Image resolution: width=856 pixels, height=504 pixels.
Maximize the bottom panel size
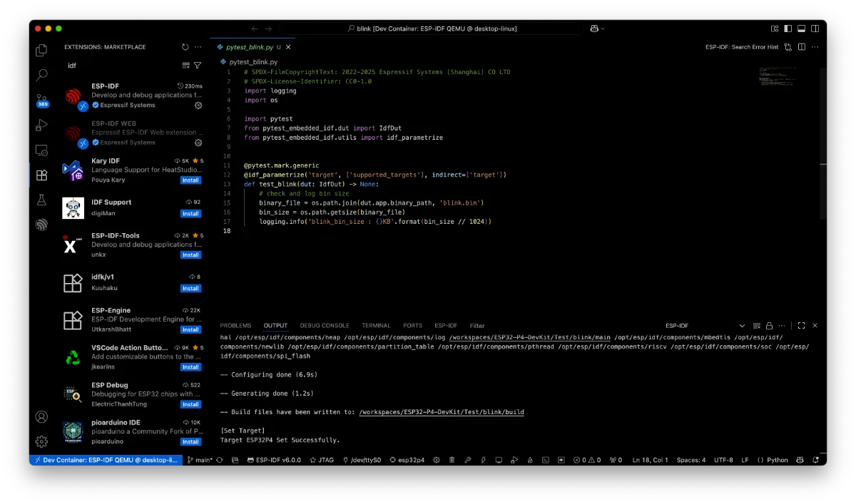[802, 326]
